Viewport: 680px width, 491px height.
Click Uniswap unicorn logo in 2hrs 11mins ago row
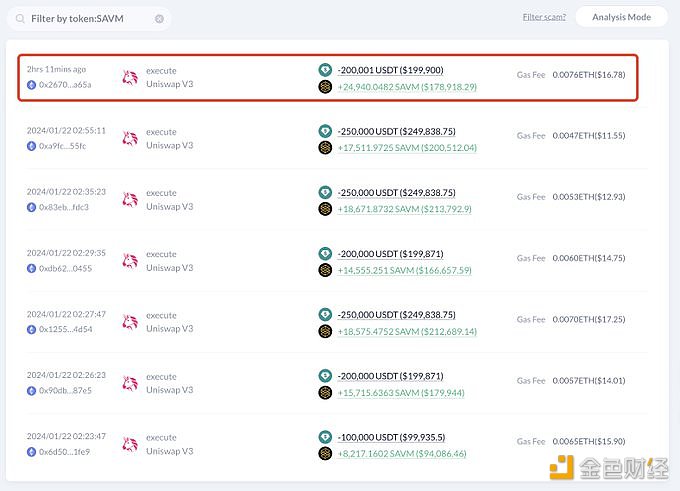(130, 78)
